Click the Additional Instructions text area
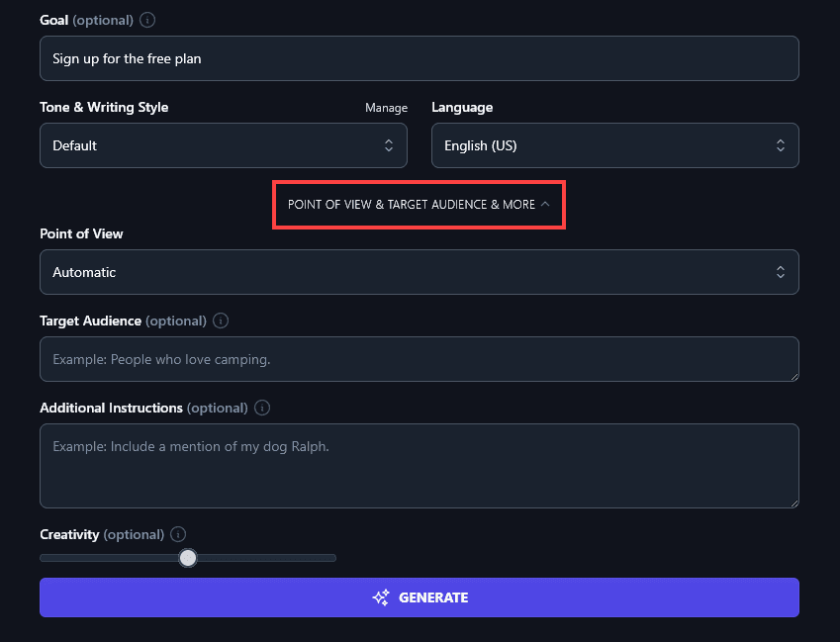This screenshot has height=642, width=840. (419, 465)
